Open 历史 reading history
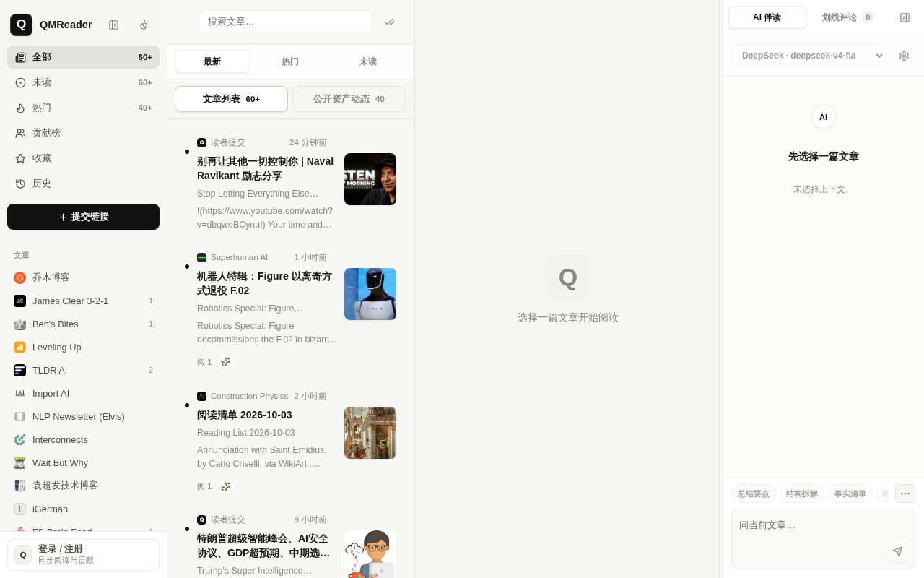This screenshot has height=578, width=924. pos(83,184)
